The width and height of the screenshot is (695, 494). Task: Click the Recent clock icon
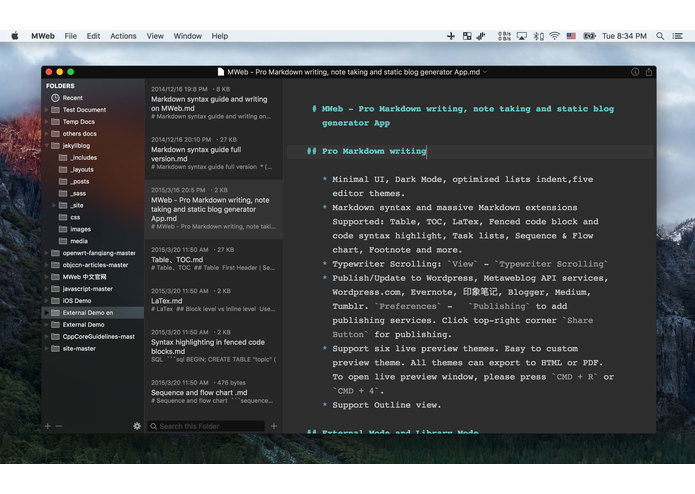55,98
